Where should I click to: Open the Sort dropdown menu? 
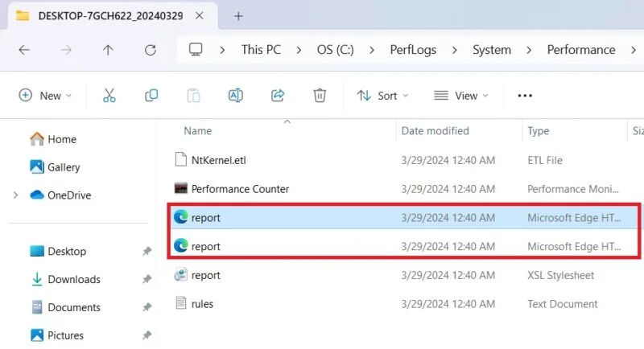(382, 96)
